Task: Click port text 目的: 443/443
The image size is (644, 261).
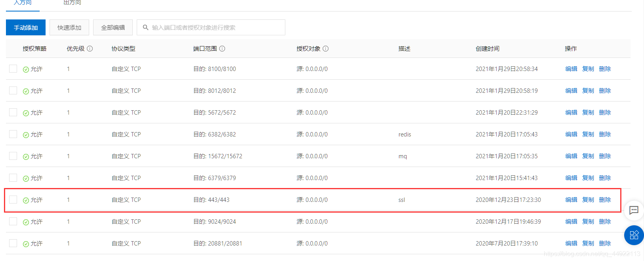Action: click(211, 200)
